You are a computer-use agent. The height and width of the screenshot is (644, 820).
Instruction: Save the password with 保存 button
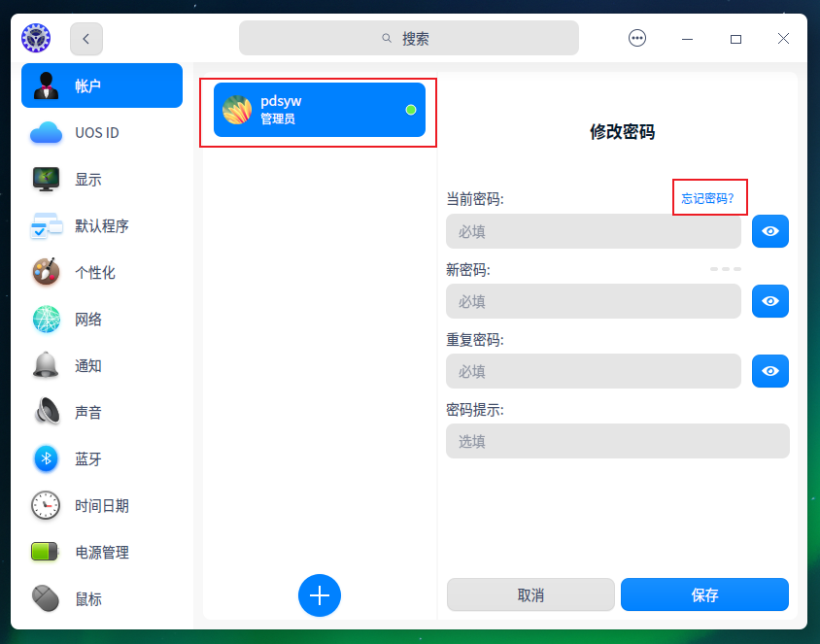[704, 594]
